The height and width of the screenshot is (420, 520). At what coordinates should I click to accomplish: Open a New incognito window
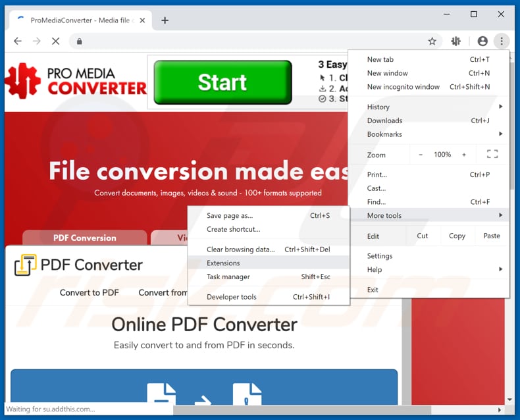(x=429, y=87)
